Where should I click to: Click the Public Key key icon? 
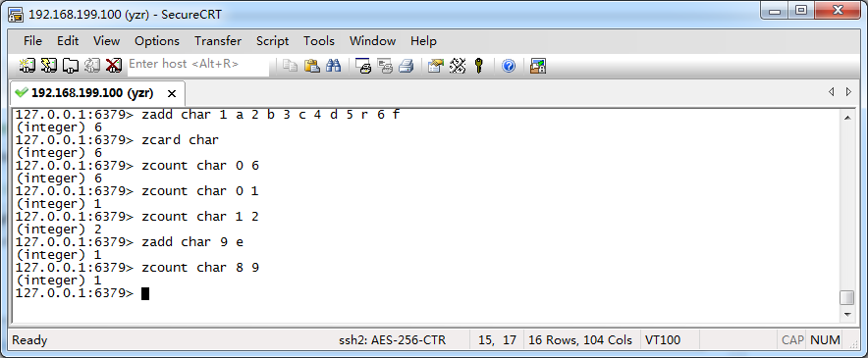tap(479, 66)
